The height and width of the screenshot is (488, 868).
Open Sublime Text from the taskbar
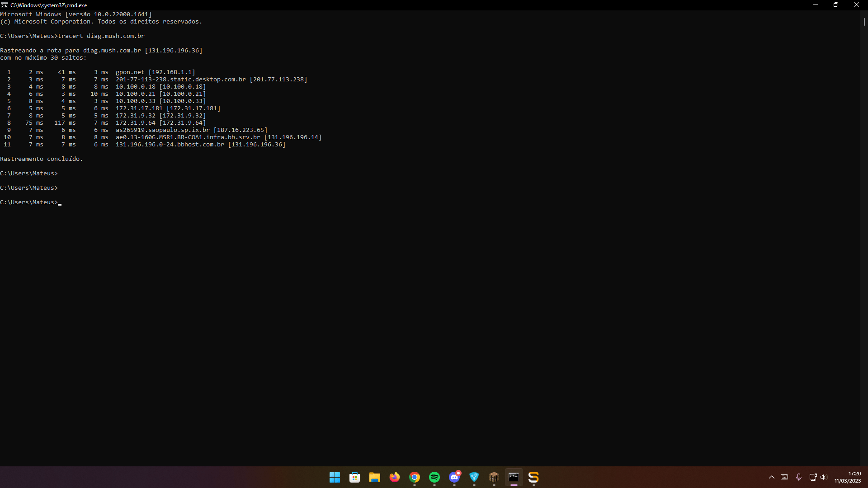533,477
